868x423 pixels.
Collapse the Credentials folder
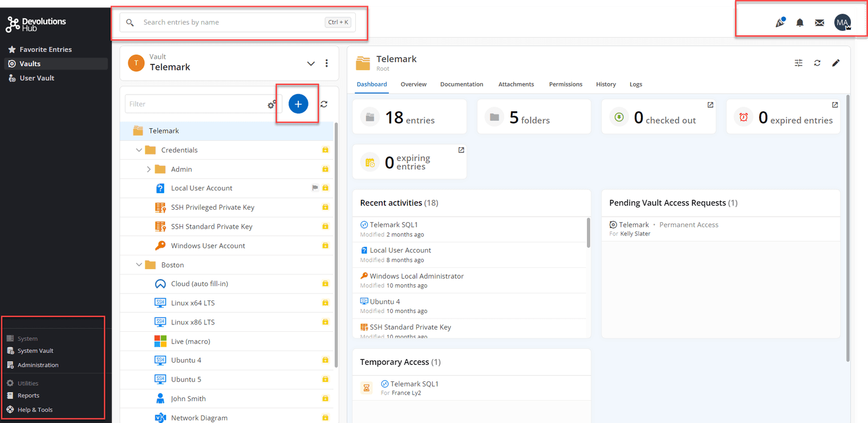pos(139,150)
